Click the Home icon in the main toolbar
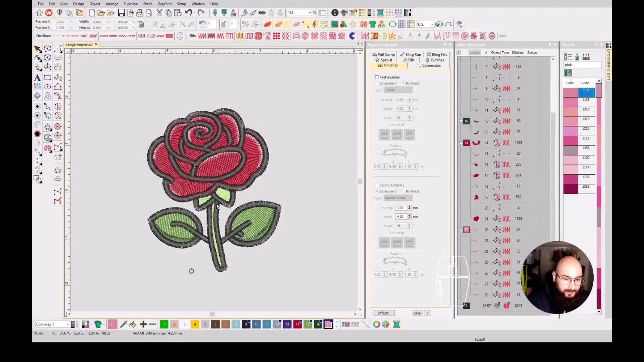This screenshot has height=362, width=644. (x=39, y=13)
